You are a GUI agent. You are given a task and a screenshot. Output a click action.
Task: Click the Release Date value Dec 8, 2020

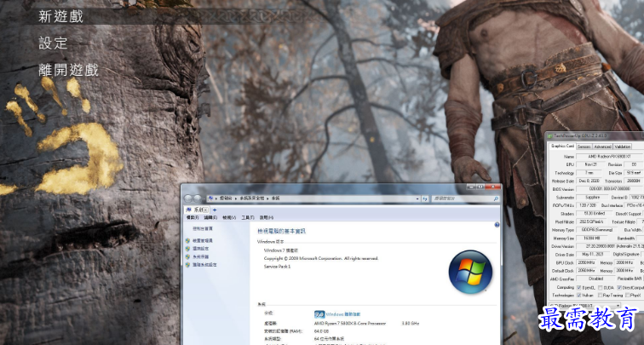pos(589,181)
